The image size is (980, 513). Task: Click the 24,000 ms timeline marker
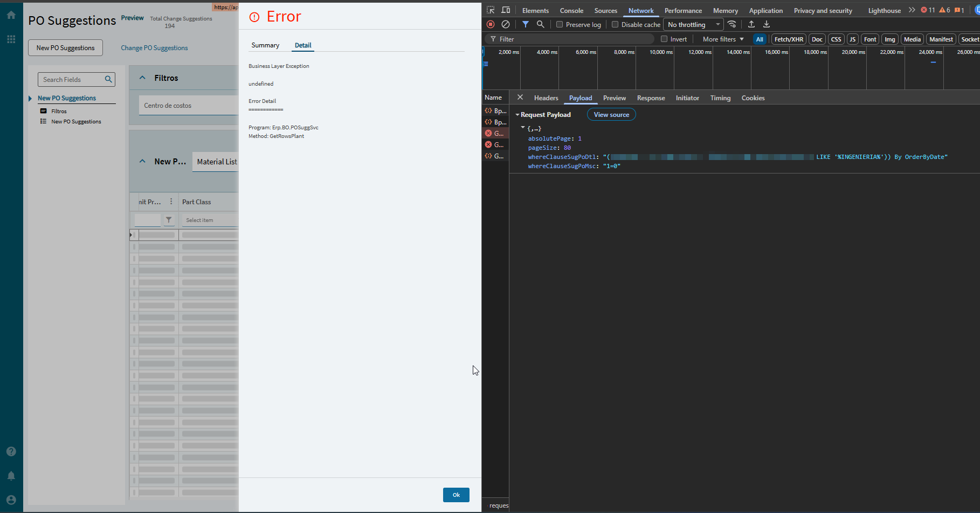coord(930,52)
